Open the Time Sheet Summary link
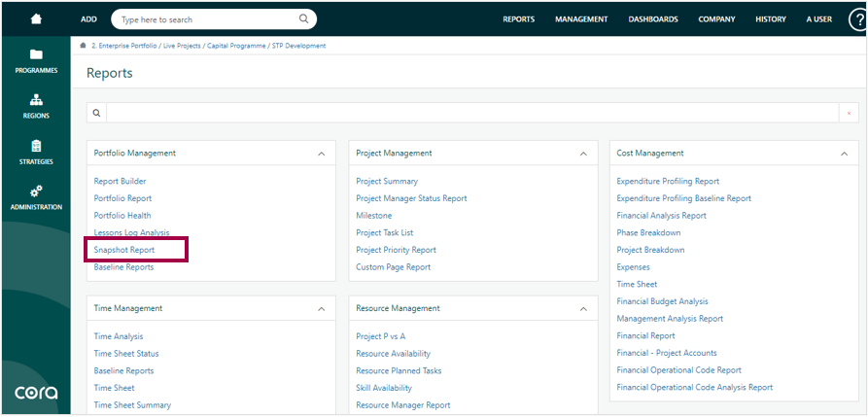The width and height of the screenshot is (868, 417). (x=132, y=404)
